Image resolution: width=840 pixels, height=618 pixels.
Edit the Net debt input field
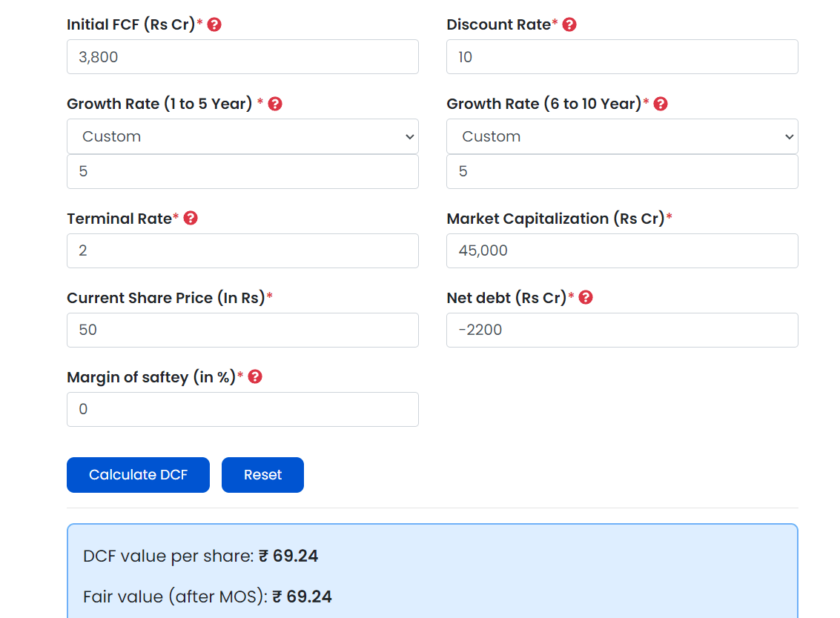click(622, 330)
